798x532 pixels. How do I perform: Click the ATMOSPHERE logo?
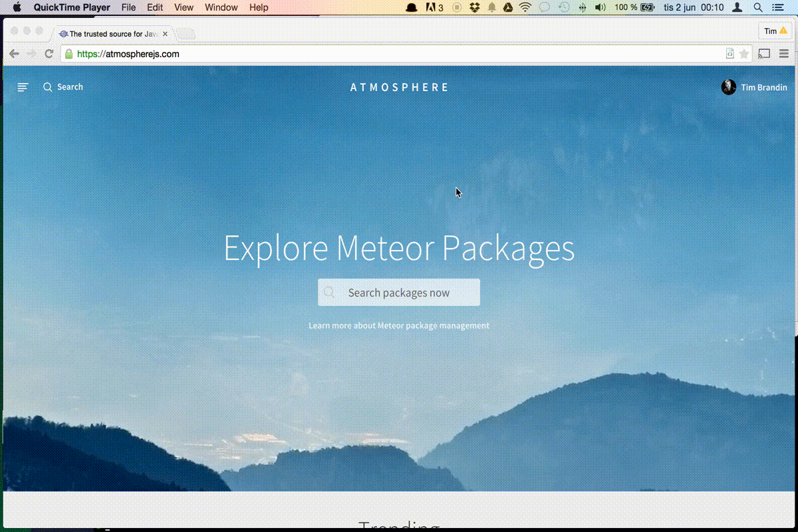[399, 87]
